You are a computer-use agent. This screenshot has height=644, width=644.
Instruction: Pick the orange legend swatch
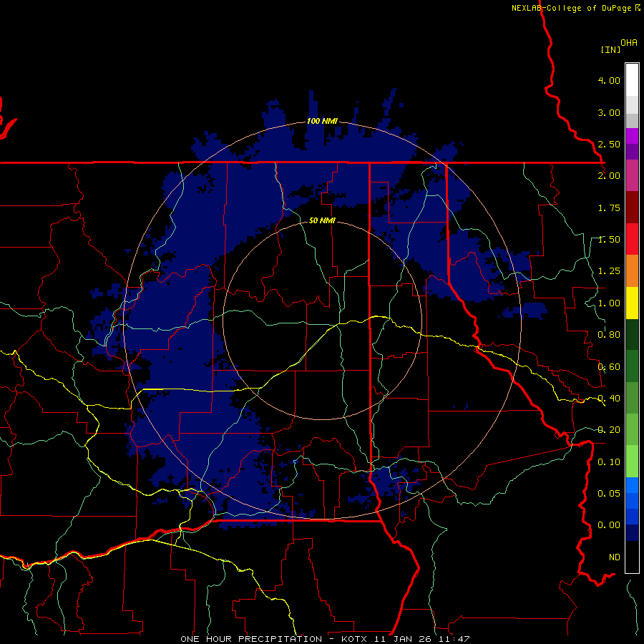pos(632,271)
